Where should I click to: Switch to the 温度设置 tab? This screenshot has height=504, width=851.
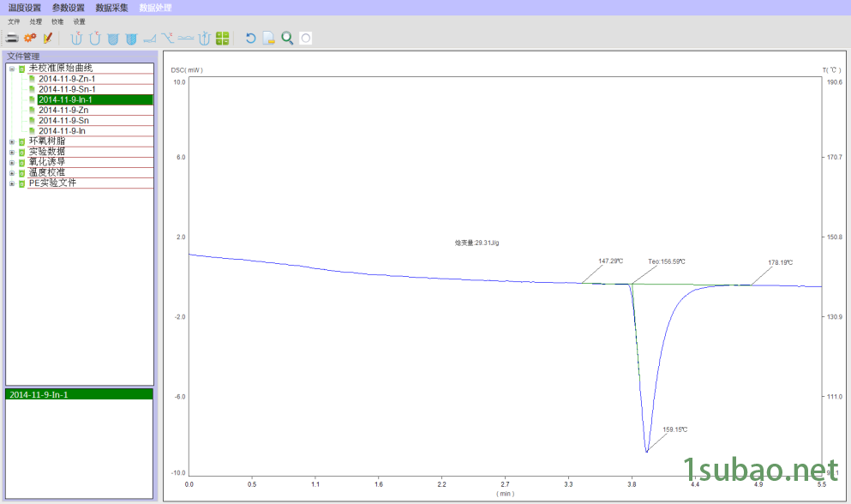coord(24,8)
